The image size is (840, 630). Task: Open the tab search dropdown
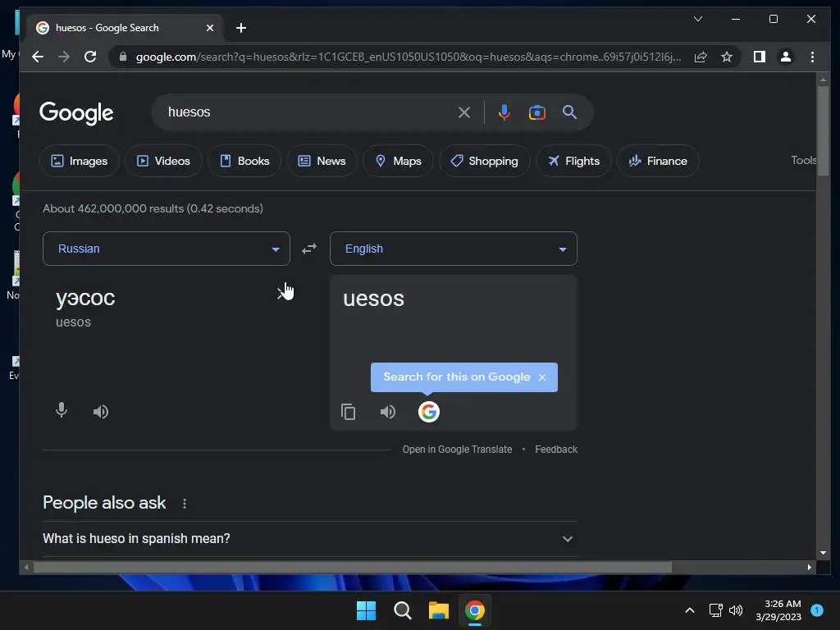pos(698,20)
